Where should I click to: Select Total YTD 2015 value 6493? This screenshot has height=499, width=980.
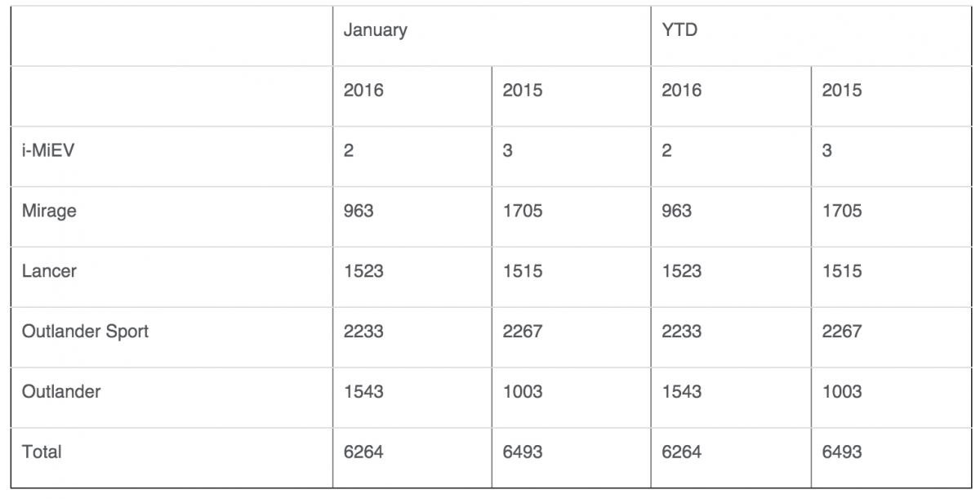842,452
